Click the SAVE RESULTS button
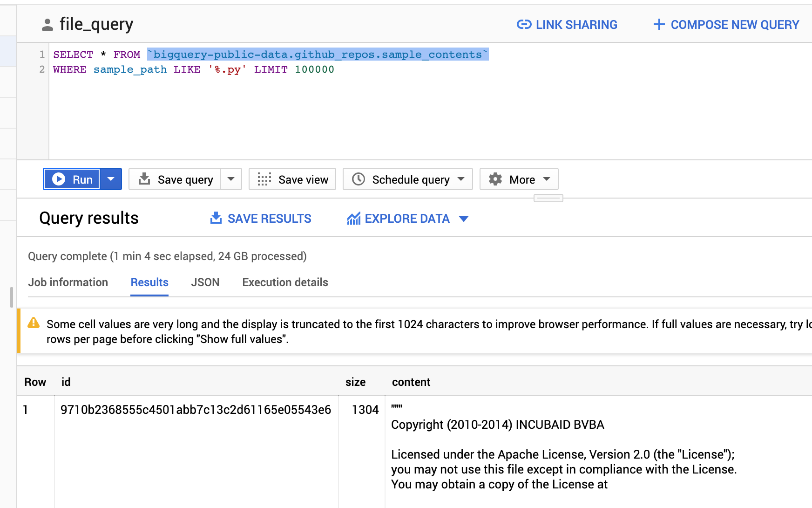Viewport: 812px width, 508px height. click(x=261, y=218)
